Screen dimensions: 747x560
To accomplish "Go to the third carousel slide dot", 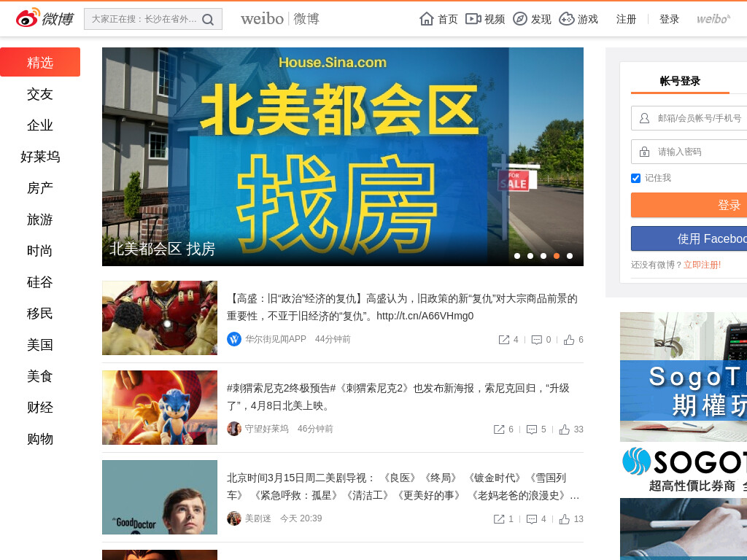I will point(543,256).
